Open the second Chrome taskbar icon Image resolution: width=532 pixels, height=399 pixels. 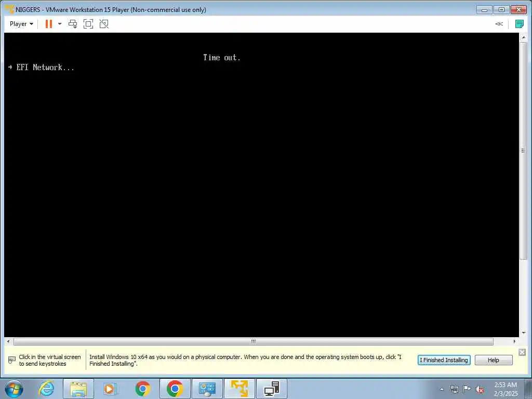(x=175, y=389)
